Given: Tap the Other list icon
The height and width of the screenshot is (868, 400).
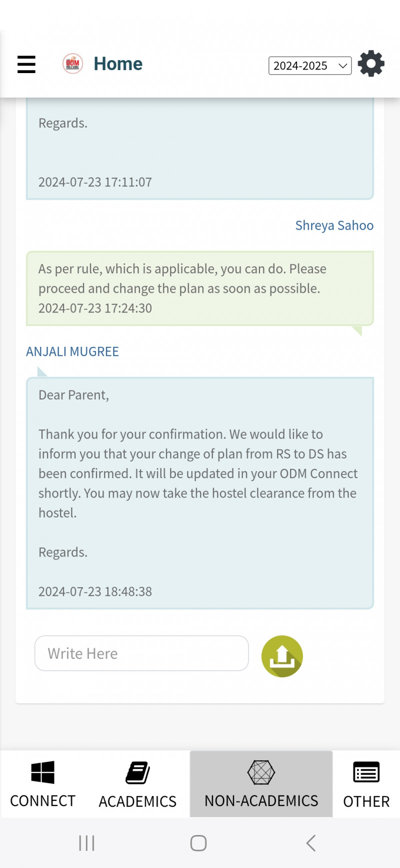Looking at the screenshot, I should (366, 772).
